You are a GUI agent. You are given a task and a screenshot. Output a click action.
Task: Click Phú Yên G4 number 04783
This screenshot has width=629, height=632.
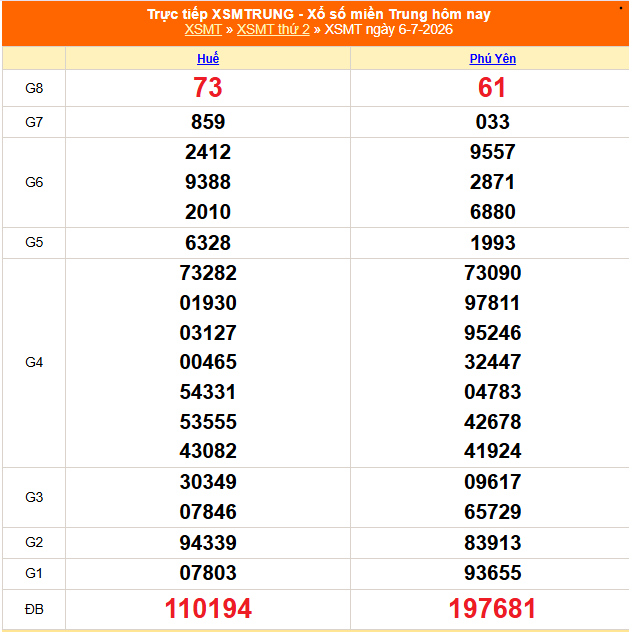(492, 392)
